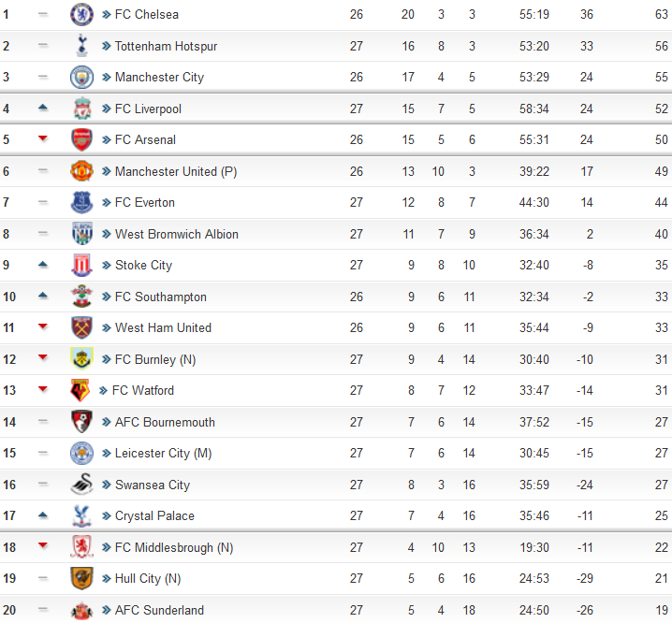Click the Manchester United club badge
The image size is (672, 623).
tap(81, 171)
